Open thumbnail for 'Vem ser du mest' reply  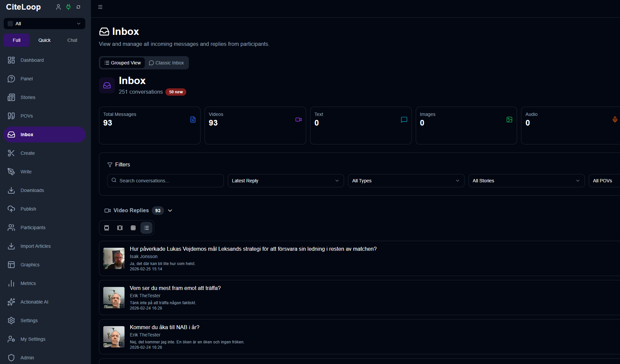tap(114, 298)
